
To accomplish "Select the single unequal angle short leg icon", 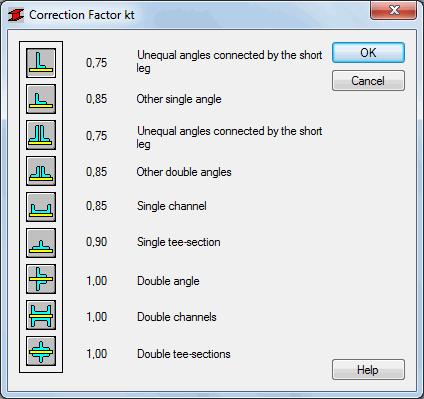I will (41, 63).
